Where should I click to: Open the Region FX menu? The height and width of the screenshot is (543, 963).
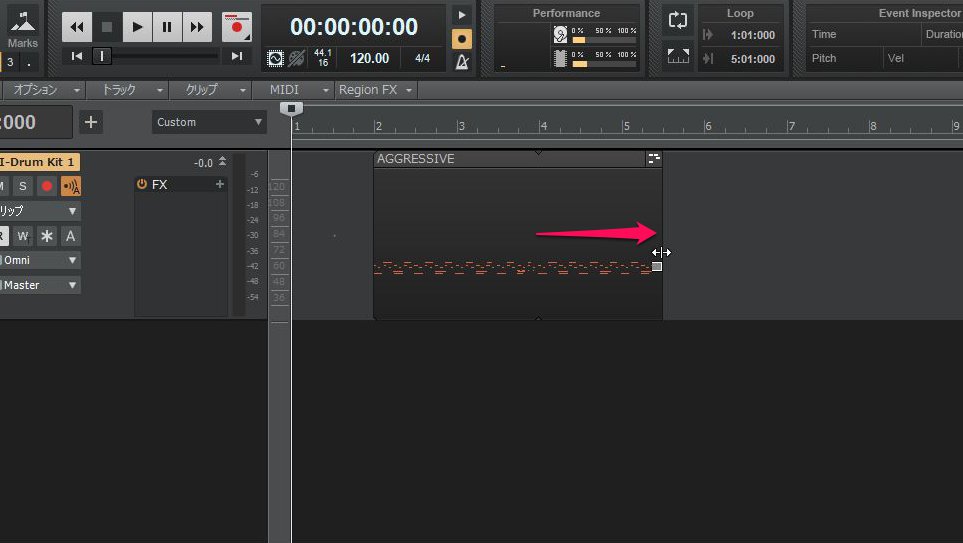click(x=375, y=90)
